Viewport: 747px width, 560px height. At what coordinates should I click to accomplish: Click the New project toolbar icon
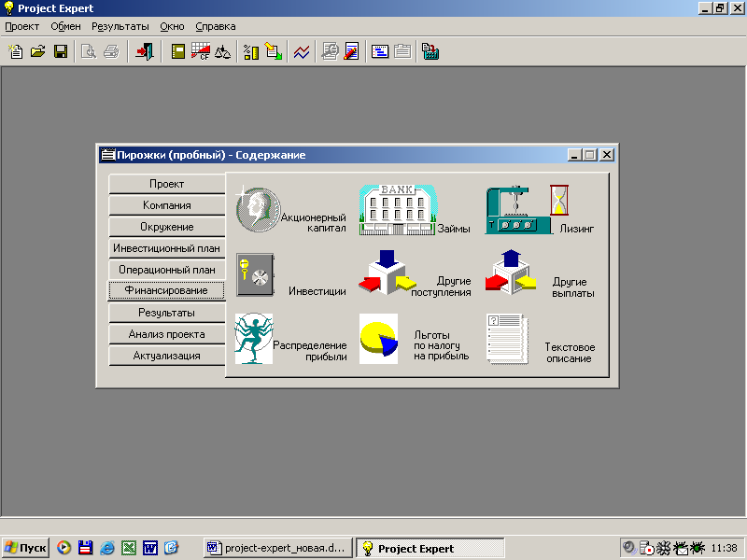coord(16,51)
